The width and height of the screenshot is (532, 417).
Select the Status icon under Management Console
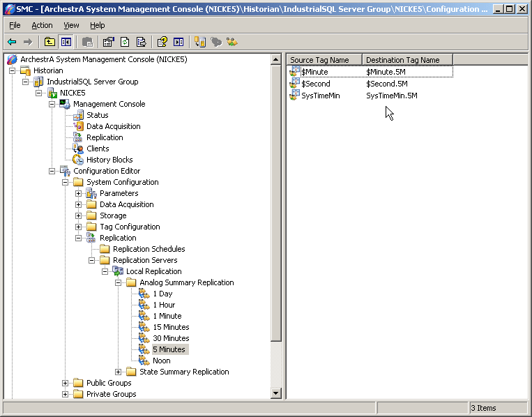click(x=78, y=115)
